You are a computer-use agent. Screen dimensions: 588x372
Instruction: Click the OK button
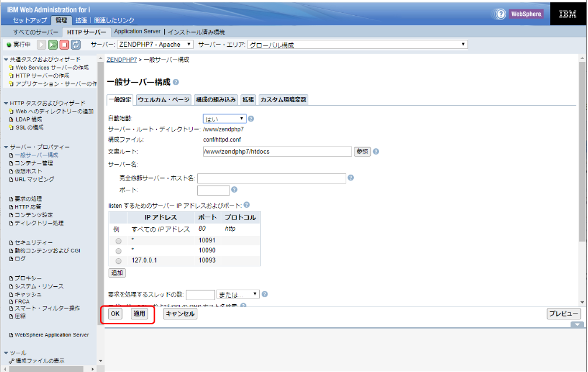tap(115, 314)
